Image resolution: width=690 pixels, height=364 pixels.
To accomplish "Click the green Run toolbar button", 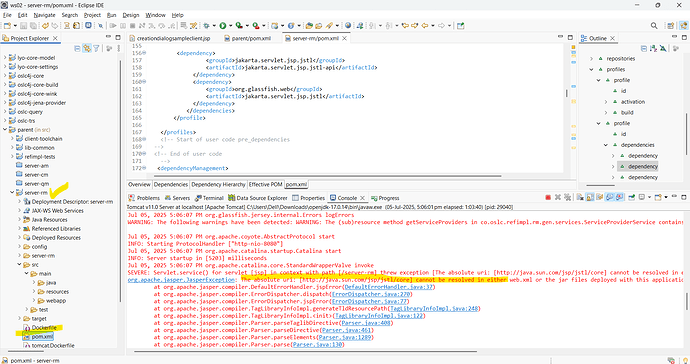I will (x=223, y=26).
